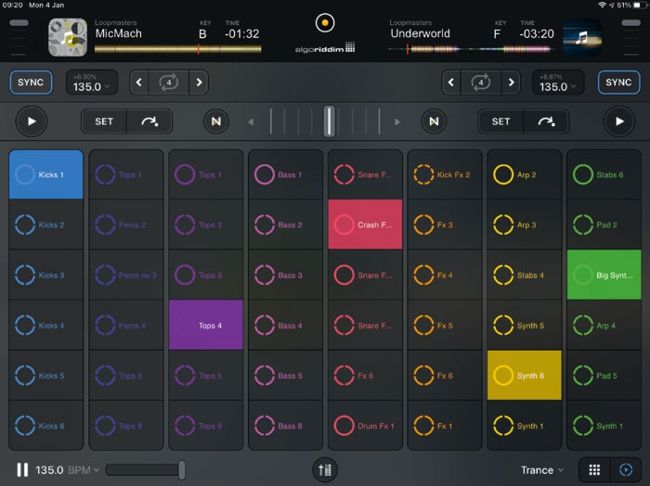Expand the Trance sample pack dropdown

point(542,469)
